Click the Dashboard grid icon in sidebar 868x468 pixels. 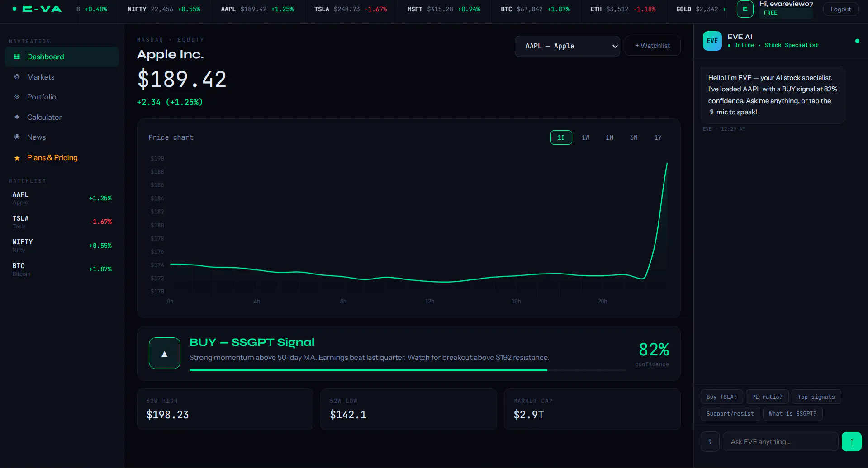click(17, 57)
